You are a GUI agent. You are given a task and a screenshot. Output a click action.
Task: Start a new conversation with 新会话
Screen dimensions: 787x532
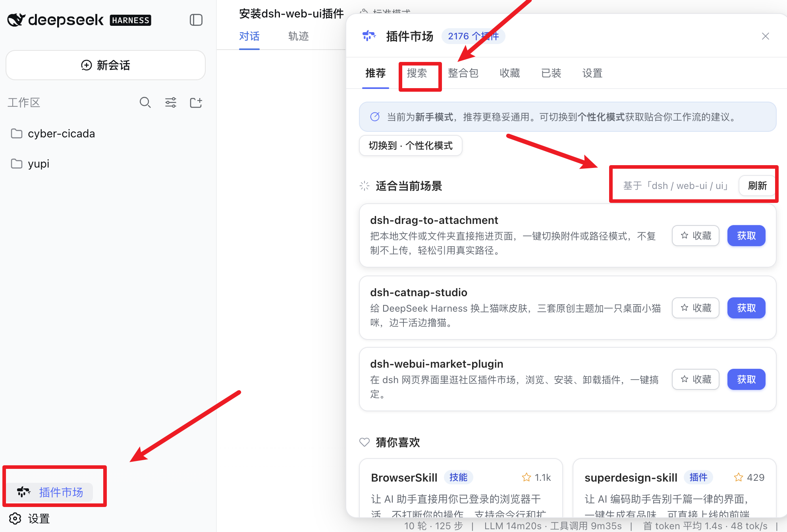106,65
